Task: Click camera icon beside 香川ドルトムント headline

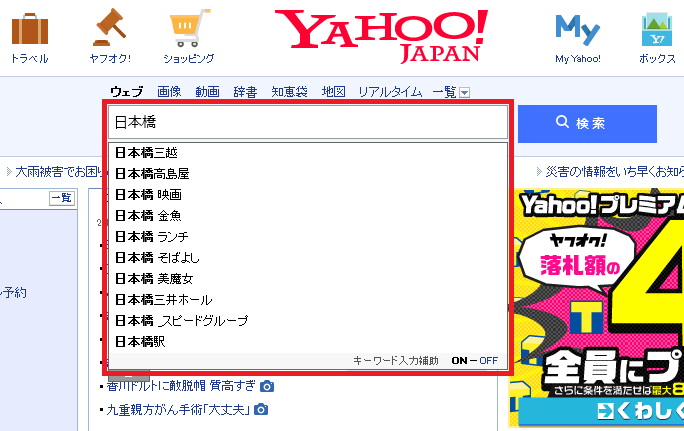Action: 267,386
